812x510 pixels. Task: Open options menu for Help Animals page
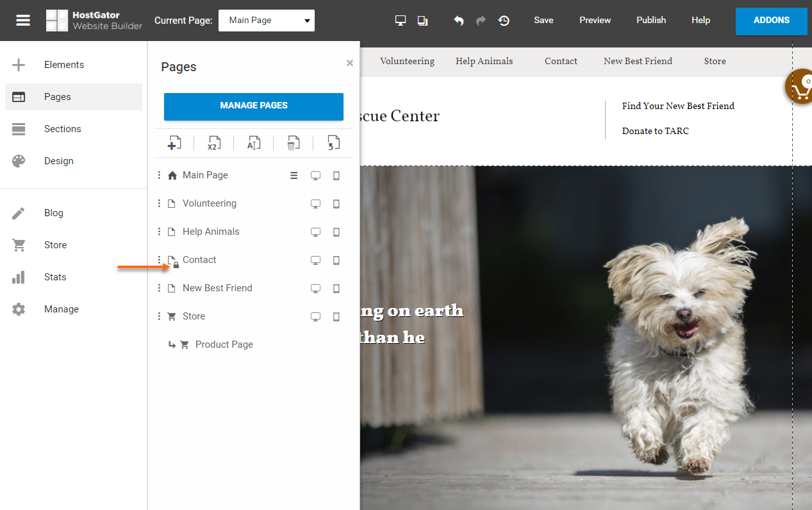(x=160, y=232)
